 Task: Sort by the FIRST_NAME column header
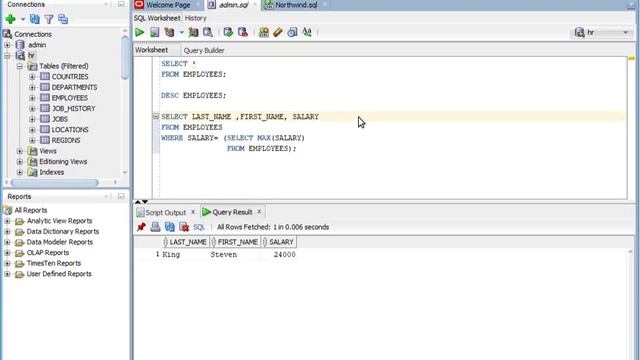tap(235, 242)
